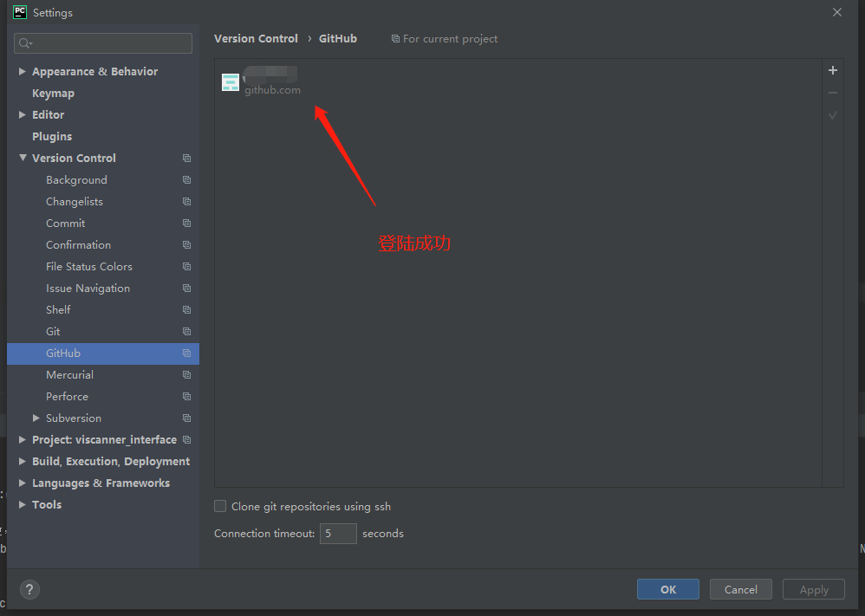
Task: Click project-level icon next to Version Control
Action: (x=186, y=159)
